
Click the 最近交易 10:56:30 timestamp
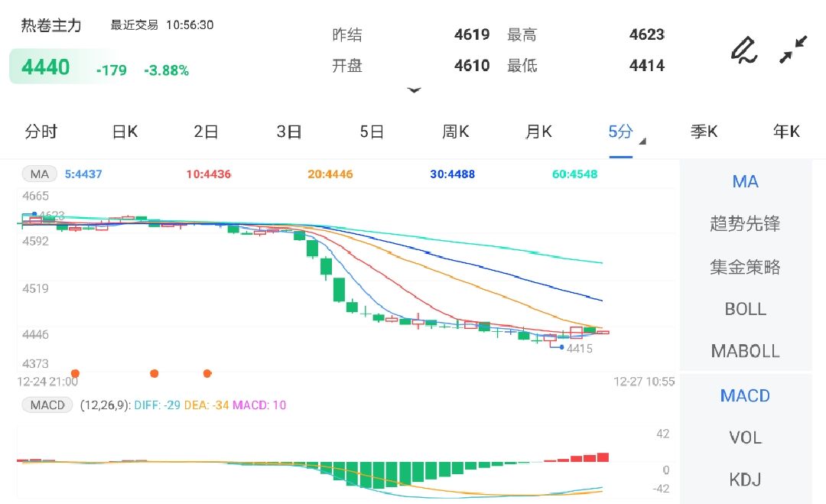pos(161,25)
